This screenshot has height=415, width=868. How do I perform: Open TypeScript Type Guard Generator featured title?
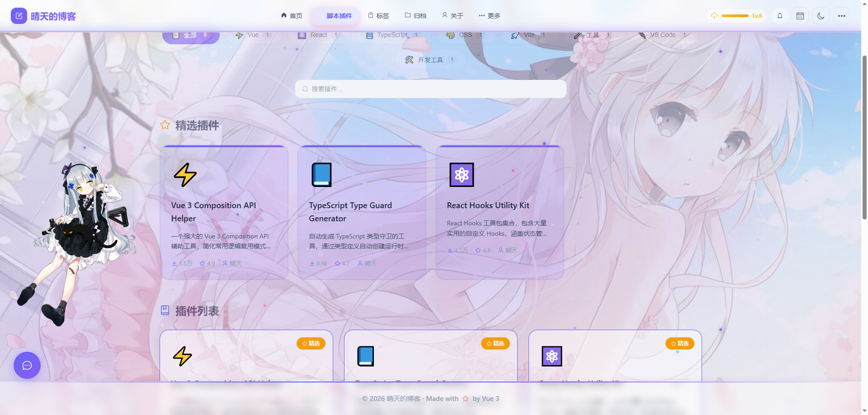(350, 212)
